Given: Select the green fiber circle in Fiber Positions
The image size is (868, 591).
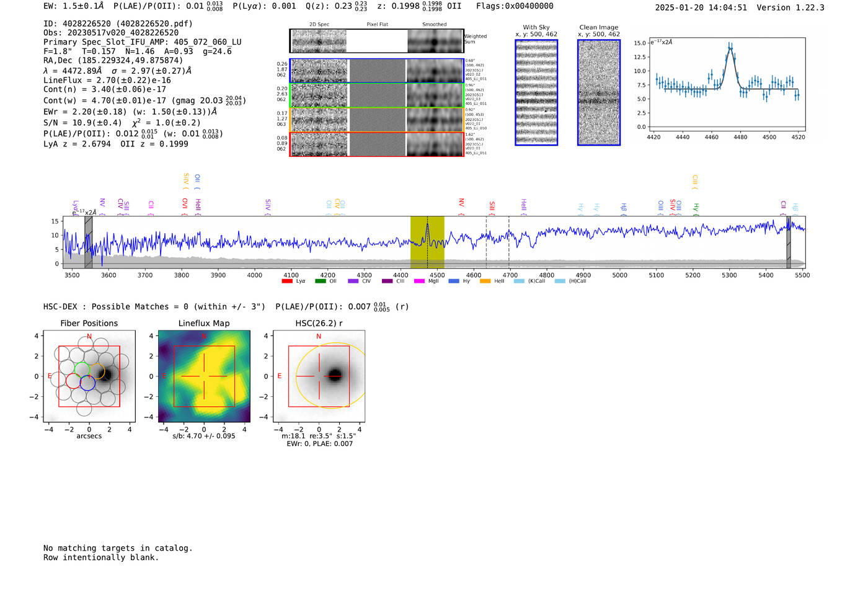Looking at the screenshot, I should (x=82, y=370).
